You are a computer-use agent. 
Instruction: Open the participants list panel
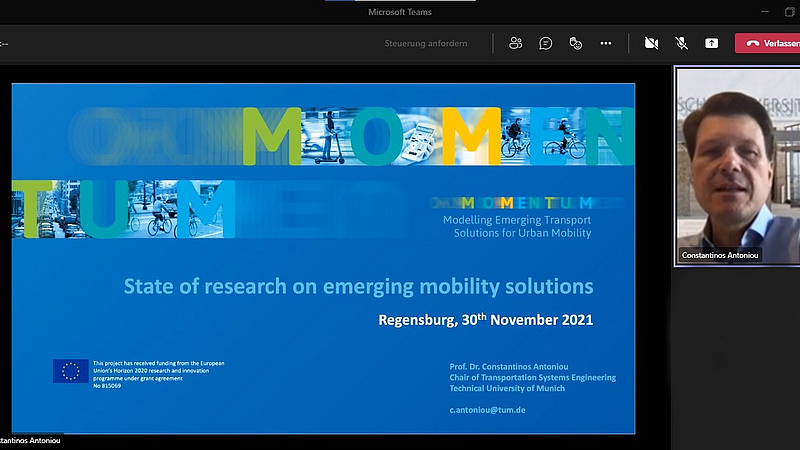[x=516, y=43]
